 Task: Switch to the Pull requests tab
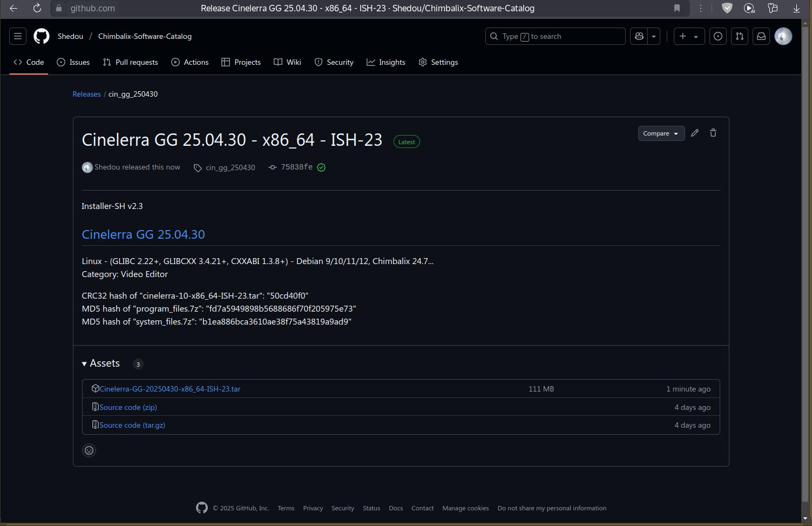(131, 62)
